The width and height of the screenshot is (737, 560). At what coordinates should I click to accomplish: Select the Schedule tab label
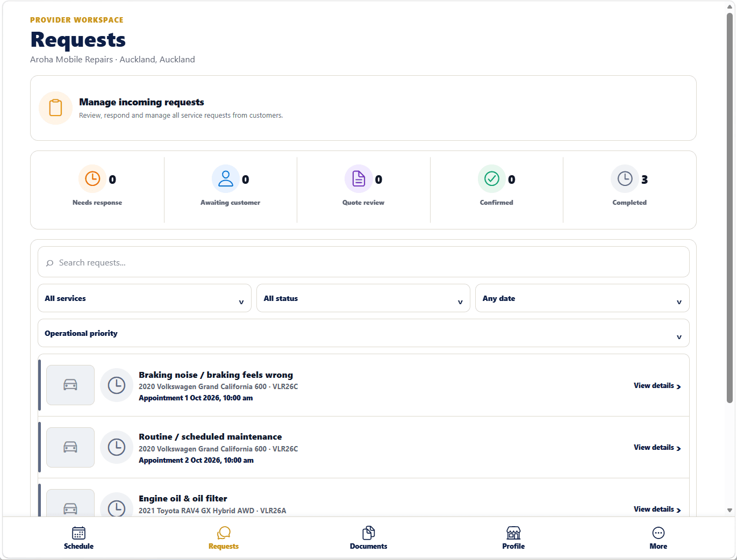coord(78,546)
